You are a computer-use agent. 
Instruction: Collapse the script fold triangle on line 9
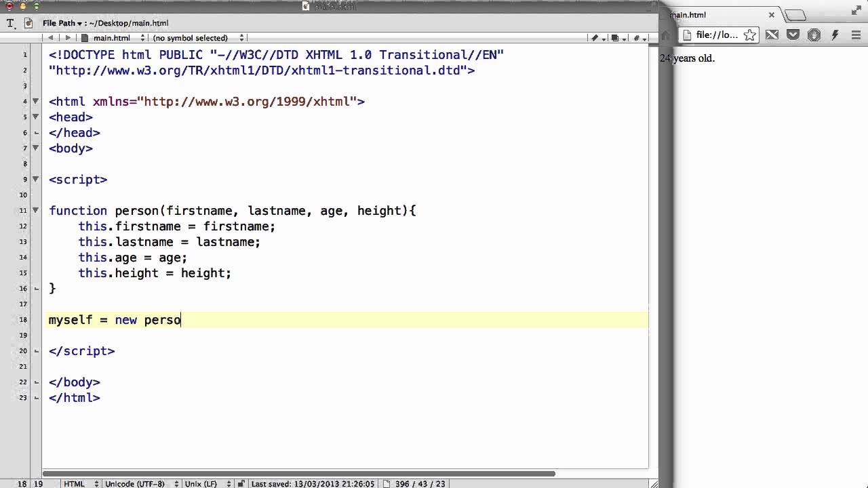(x=36, y=180)
